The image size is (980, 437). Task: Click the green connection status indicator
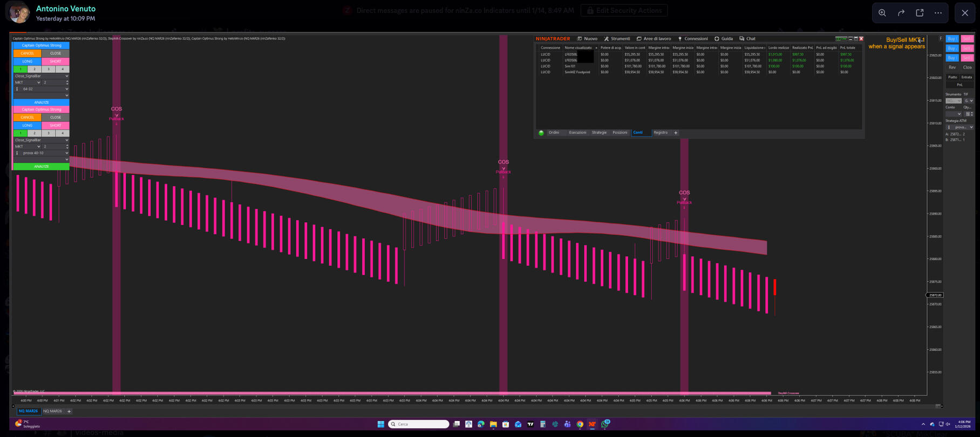coord(541,133)
